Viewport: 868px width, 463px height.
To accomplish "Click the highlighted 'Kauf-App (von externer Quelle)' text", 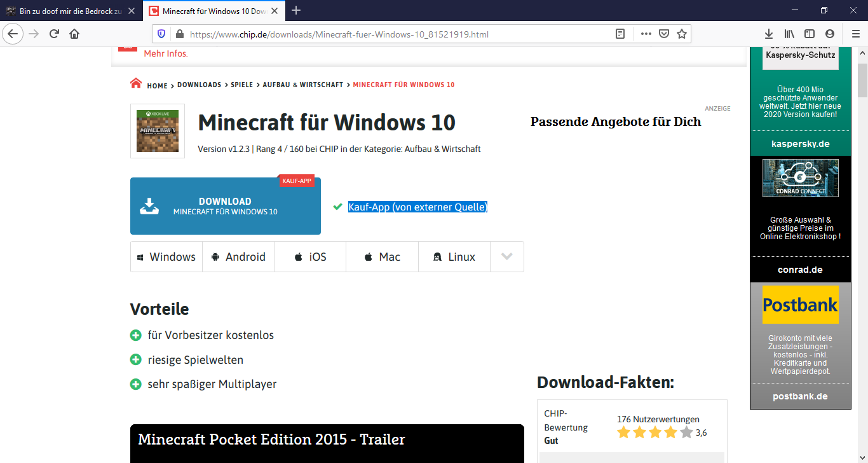I will pyautogui.click(x=417, y=207).
